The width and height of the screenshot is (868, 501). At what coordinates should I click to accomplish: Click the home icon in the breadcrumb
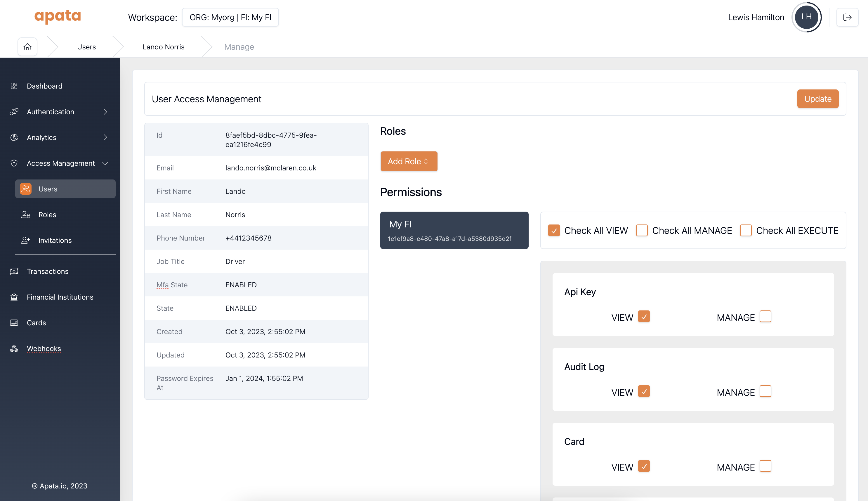coord(27,47)
